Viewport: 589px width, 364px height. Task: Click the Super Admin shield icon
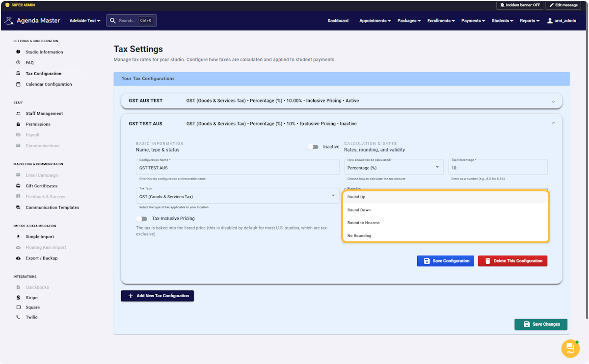tap(7, 5)
